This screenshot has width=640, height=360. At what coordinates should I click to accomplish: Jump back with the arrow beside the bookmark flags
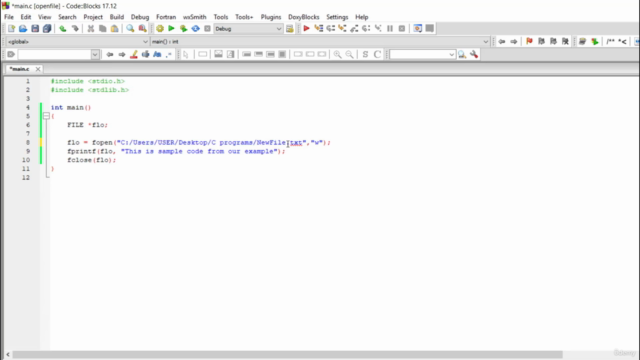[x=502, y=42]
